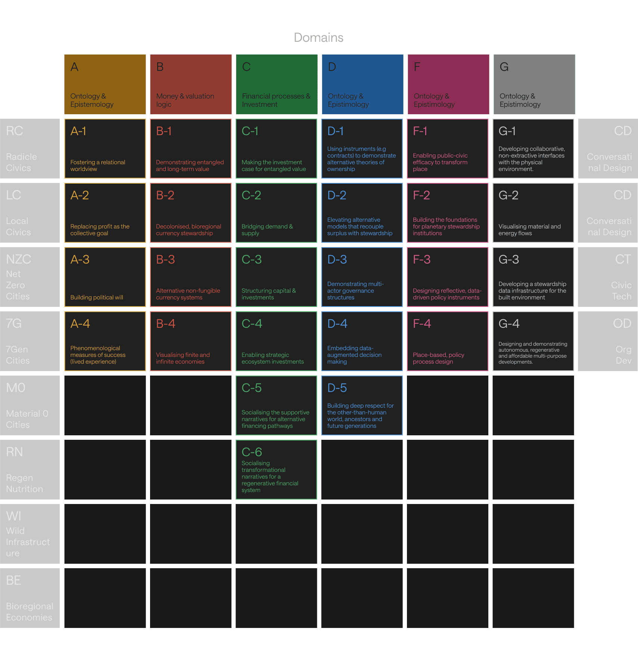Open the C-6 regenerative financial system card

tap(276, 470)
